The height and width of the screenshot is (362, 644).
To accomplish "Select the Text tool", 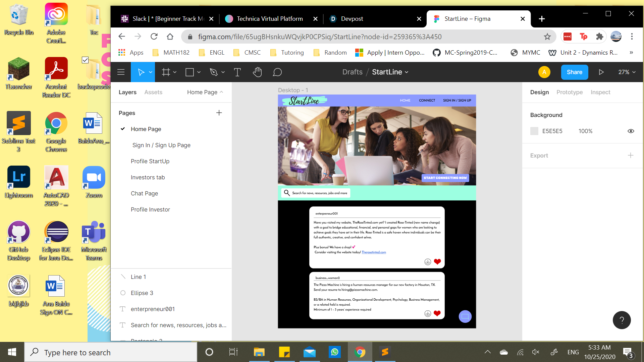I will click(237, 72).
